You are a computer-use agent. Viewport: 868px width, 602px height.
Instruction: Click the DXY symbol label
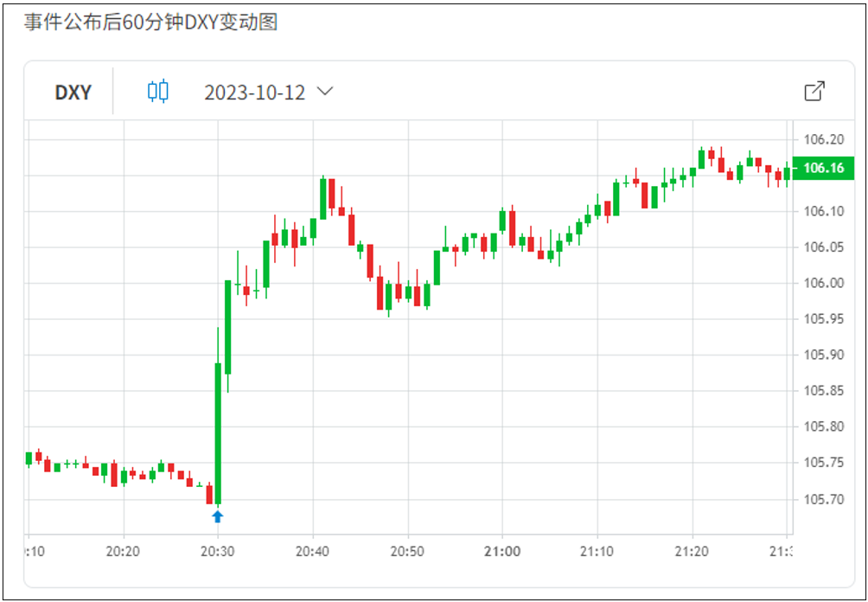pos(73,93)
